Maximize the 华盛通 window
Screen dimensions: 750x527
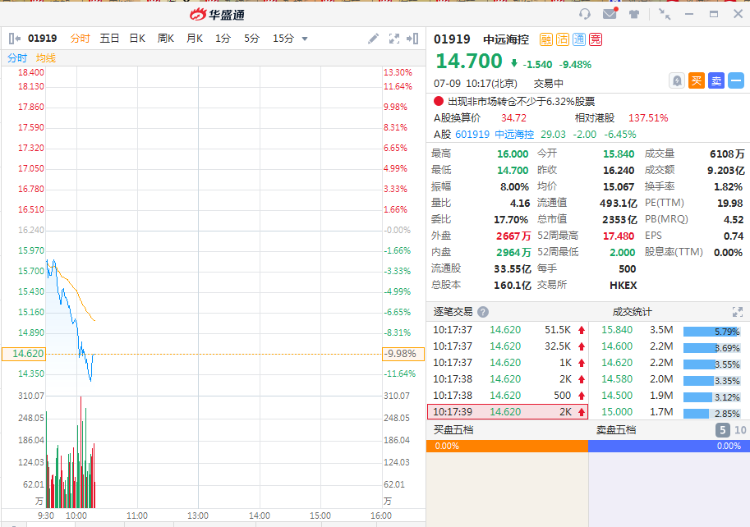point(714,14)
